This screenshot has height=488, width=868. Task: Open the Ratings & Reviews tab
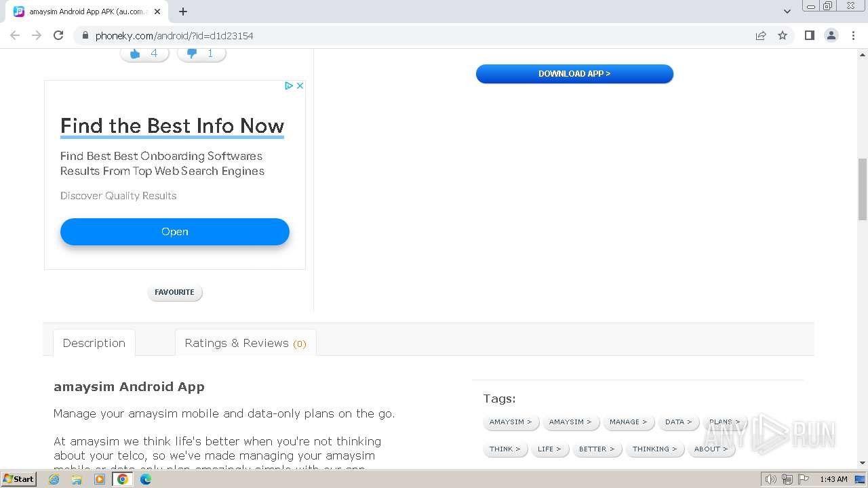click(245, 343)
